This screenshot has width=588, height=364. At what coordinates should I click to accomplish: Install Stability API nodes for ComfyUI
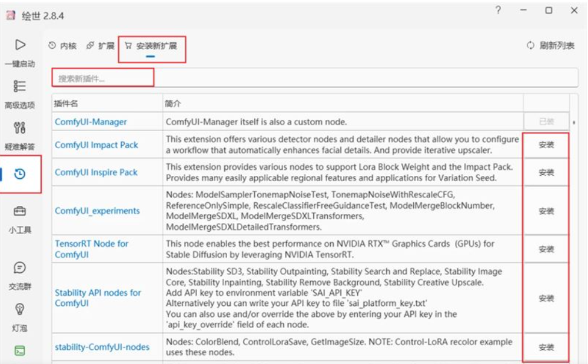click(546, 298)
